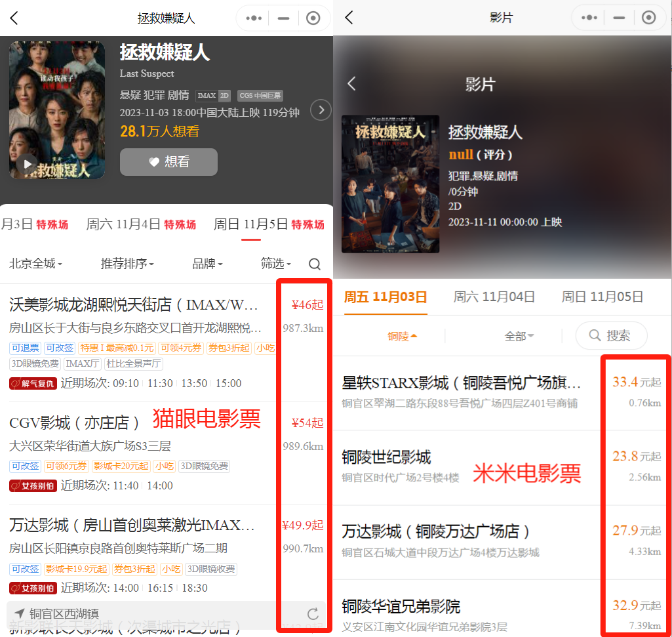The width and height of the screenshot is (672, 637).
Task: Click the 23.8元起 price
Action: pyautogui.click(x=637, y=456)
